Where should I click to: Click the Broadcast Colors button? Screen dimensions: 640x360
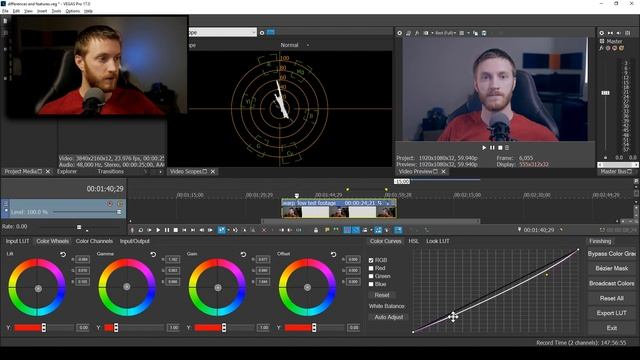click(x=612, y=283)
